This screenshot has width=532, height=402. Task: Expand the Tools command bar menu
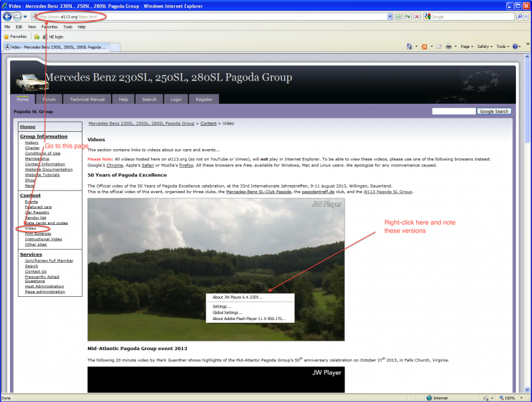click(x=503, y=47)
